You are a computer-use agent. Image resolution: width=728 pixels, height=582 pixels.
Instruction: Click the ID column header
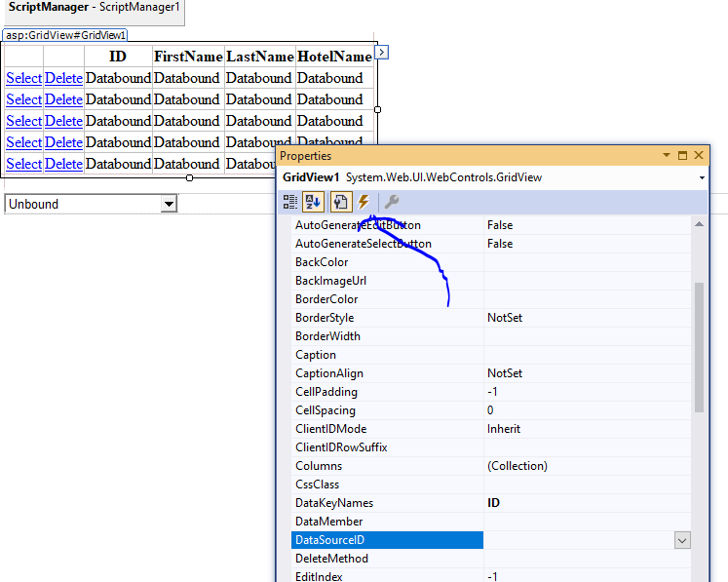click(x=118, y=57)
